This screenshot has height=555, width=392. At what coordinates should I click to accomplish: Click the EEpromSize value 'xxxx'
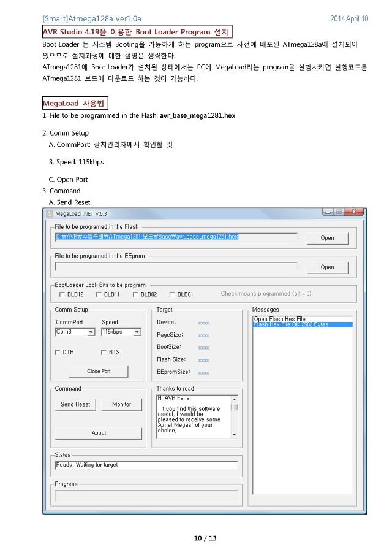(x=203, y=373)
